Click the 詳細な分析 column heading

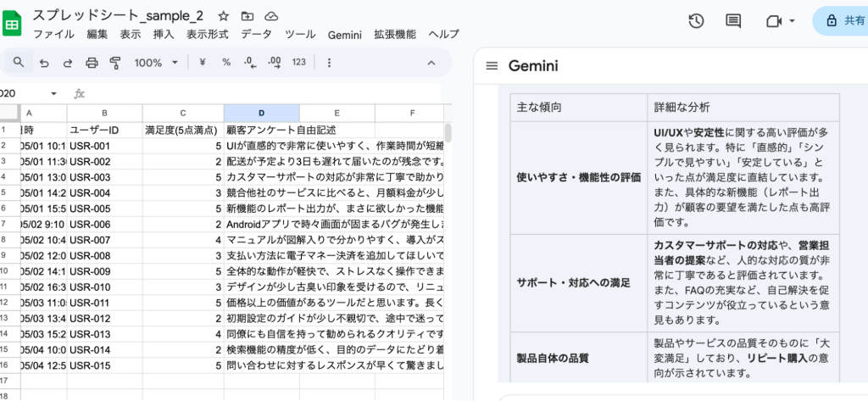[682, 108]
